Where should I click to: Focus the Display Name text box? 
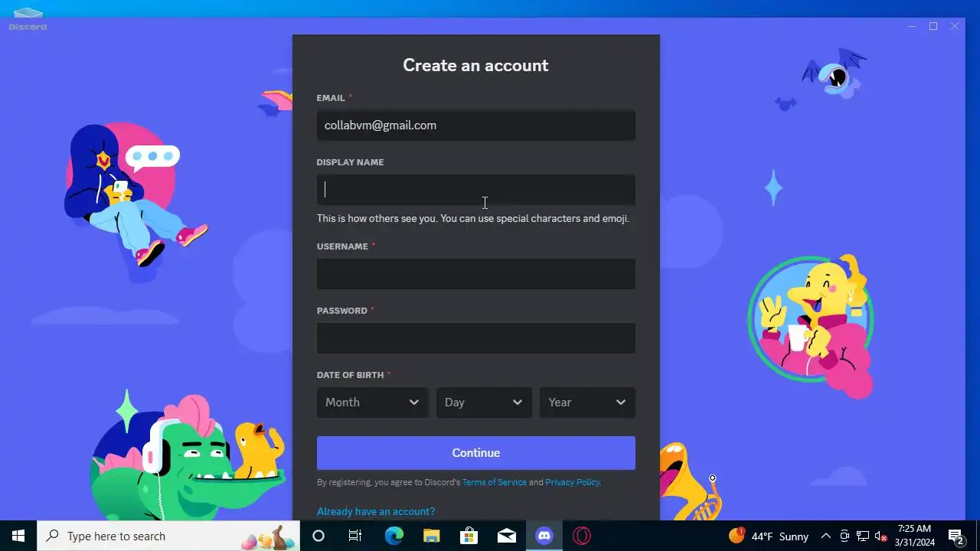pyautogui.click(x=475, y=190)
